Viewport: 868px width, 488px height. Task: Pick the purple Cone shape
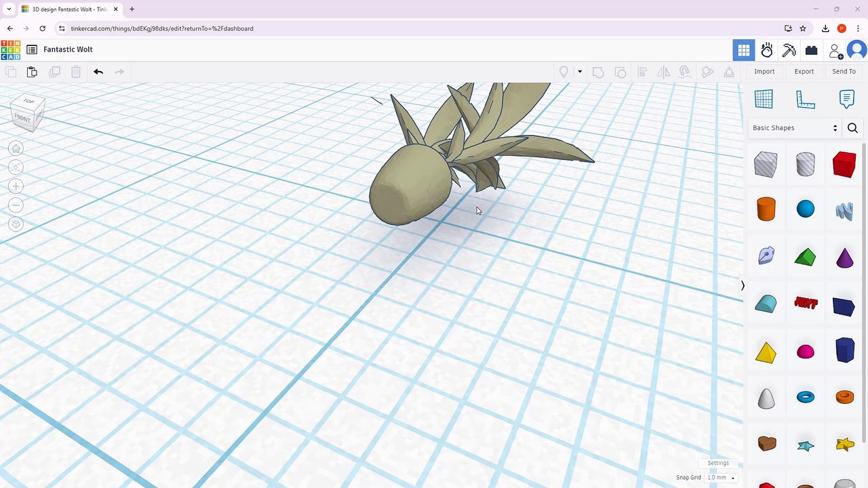(x=844, y=258)
